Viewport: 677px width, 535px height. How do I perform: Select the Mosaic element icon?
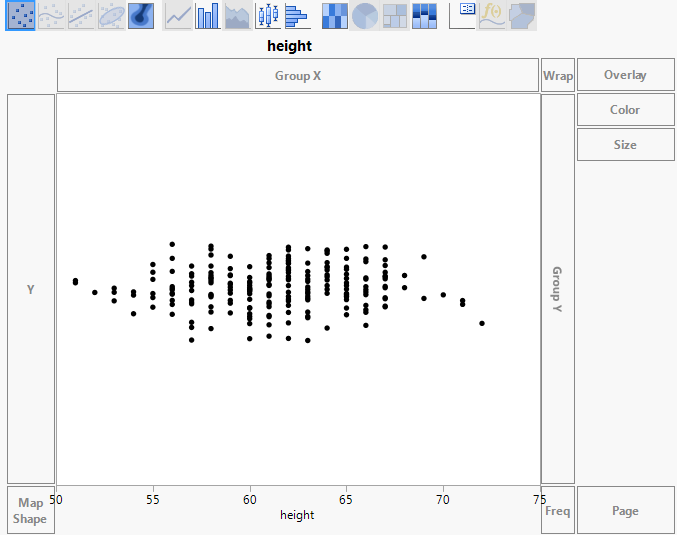424,16
